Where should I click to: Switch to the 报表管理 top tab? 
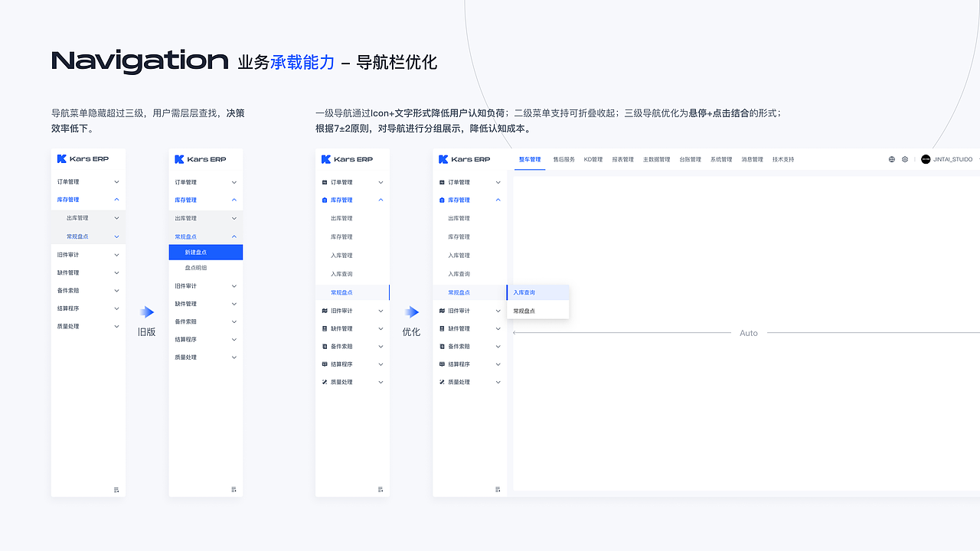click(x=623, y=159)
